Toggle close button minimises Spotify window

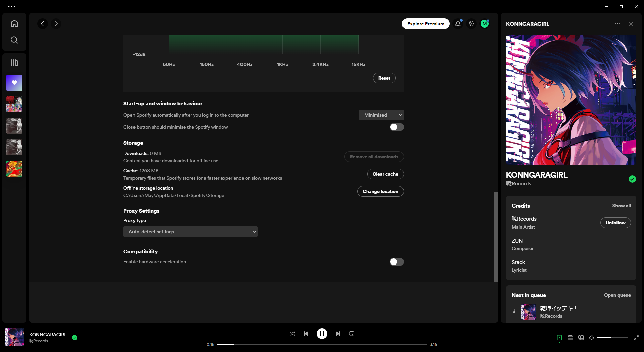[397, 127]
